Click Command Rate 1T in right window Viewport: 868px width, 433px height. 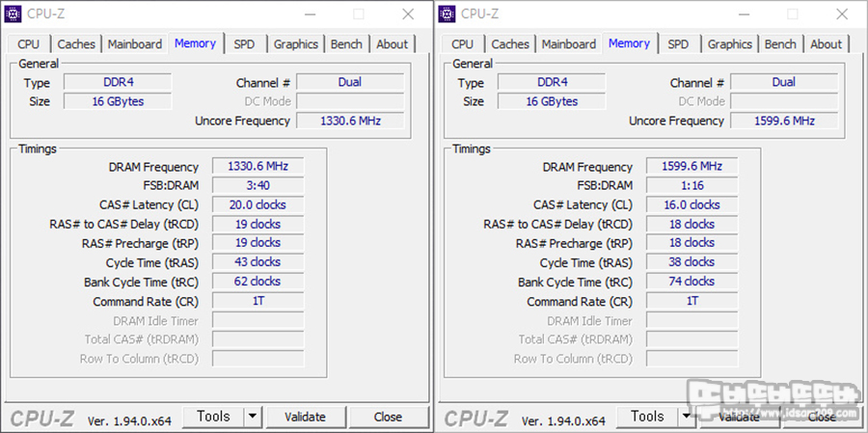coord(692,301)
